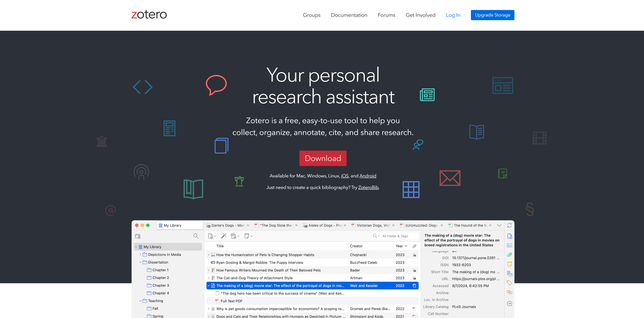Click the green paperclip attachments pane icon
Viewport: 644px width, 318px height.
coord(509,255)
